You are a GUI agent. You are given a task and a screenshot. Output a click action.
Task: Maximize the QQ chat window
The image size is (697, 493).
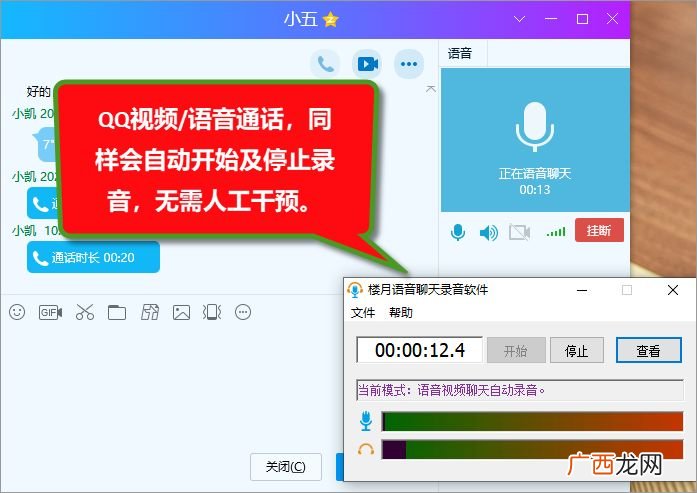582,19
